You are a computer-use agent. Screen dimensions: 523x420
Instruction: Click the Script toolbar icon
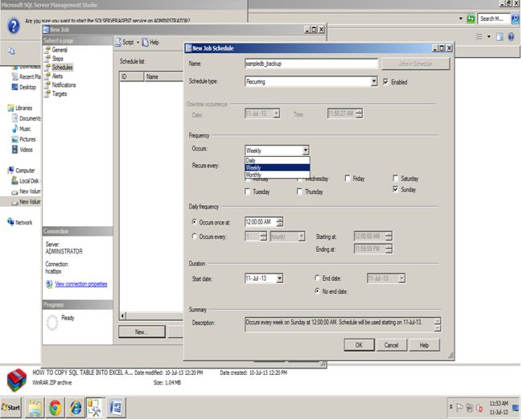(x=118, y=43)
